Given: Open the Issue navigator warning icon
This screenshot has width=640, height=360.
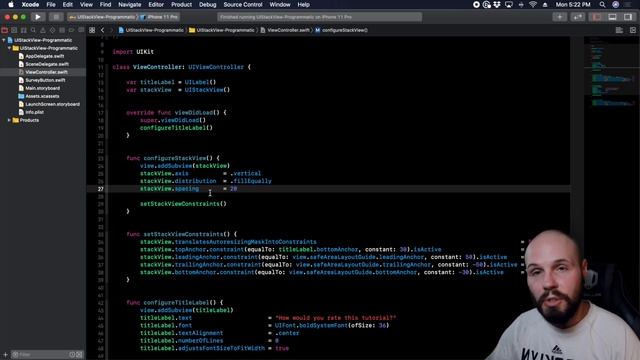Looking at the screenshot, I should click(43, 30).
